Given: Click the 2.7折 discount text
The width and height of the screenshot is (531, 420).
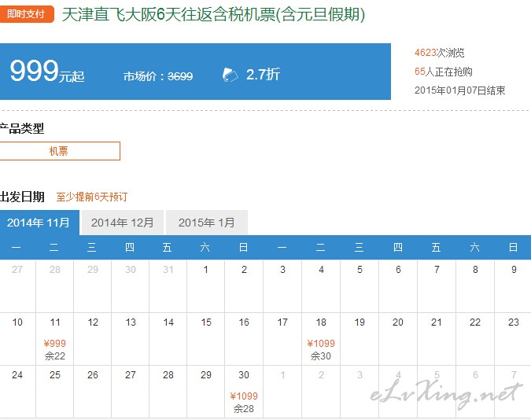Looking at the screenshot, I should 263,75.
